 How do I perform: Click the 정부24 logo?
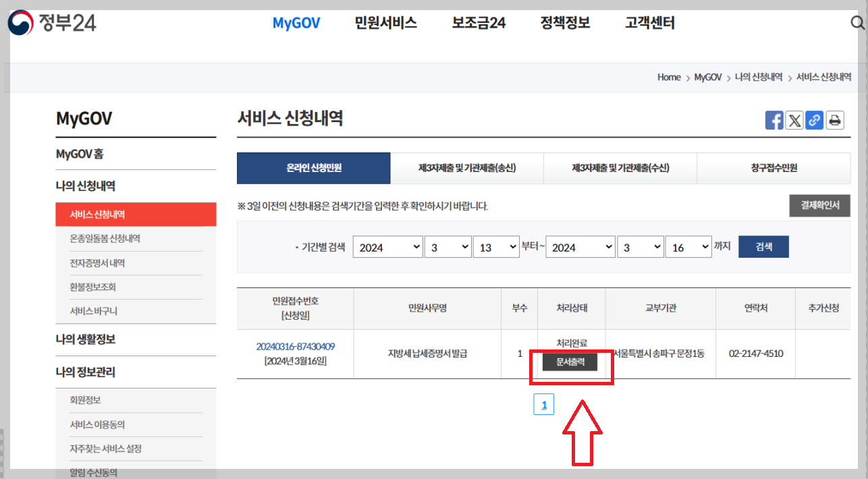click(53, 22)
